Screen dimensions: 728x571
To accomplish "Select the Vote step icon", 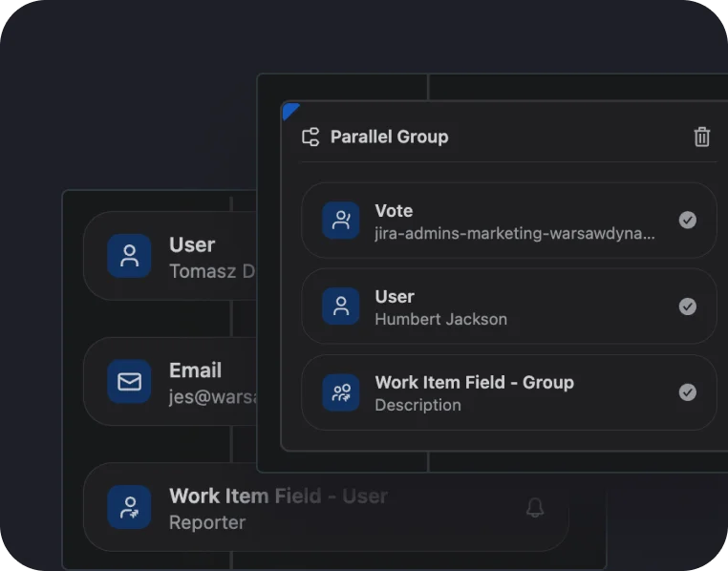I will 341,221.
